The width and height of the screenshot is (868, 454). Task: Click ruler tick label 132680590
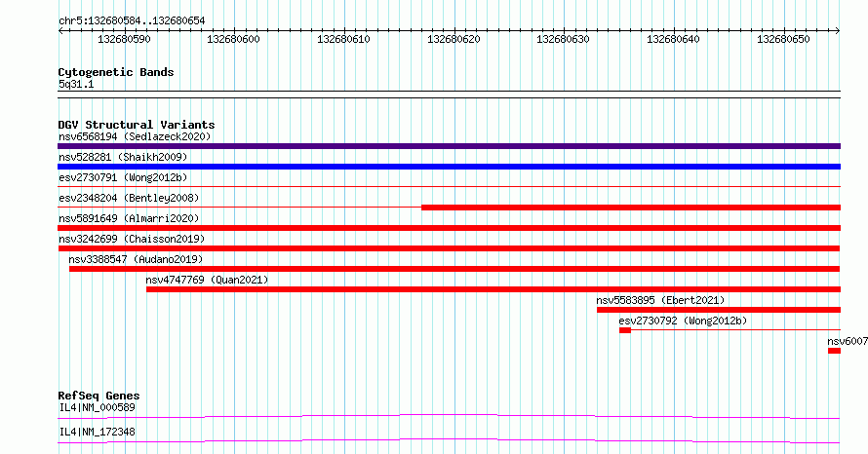click(x=124, y=39)
